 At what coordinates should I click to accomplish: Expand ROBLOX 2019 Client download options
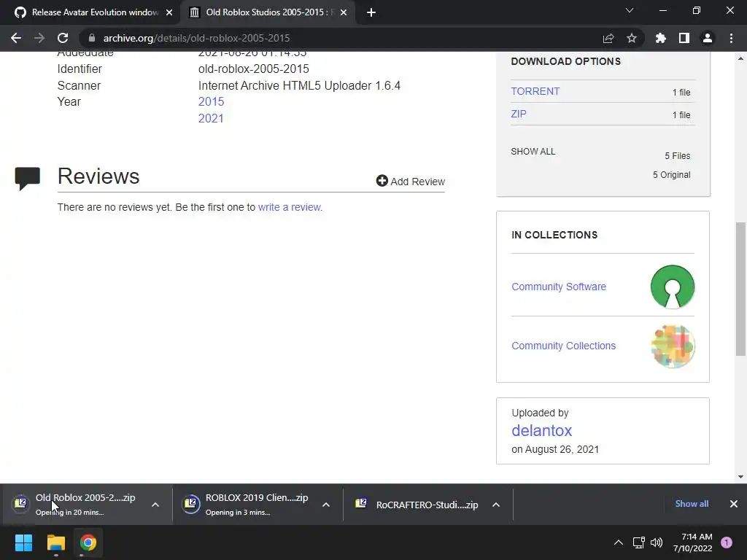pos(326,505)
